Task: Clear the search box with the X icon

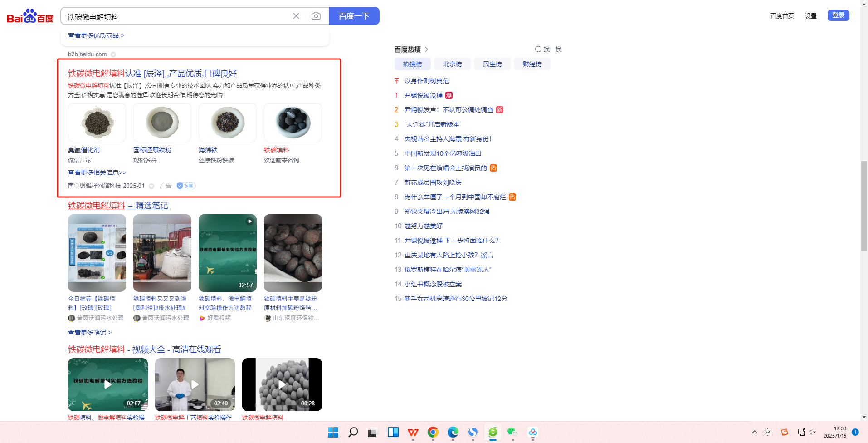Action: [296, 16]
